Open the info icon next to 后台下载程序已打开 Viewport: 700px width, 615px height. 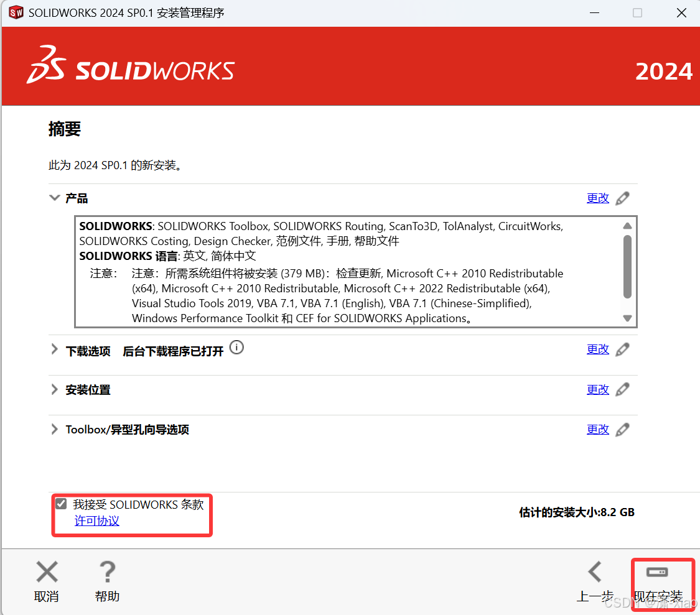tap(236, 347)
